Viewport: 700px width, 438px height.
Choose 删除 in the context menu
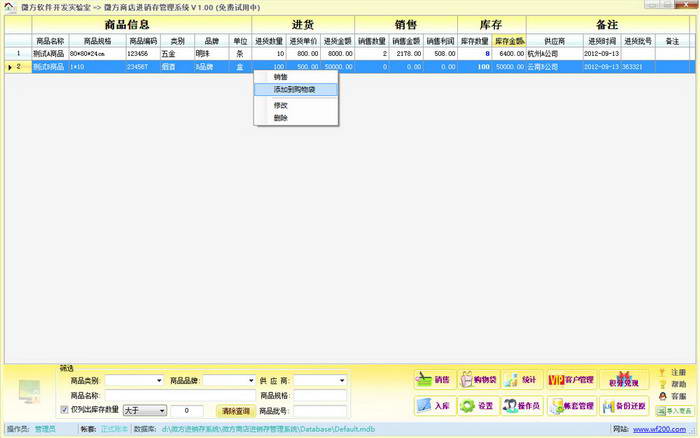(296, 118)
